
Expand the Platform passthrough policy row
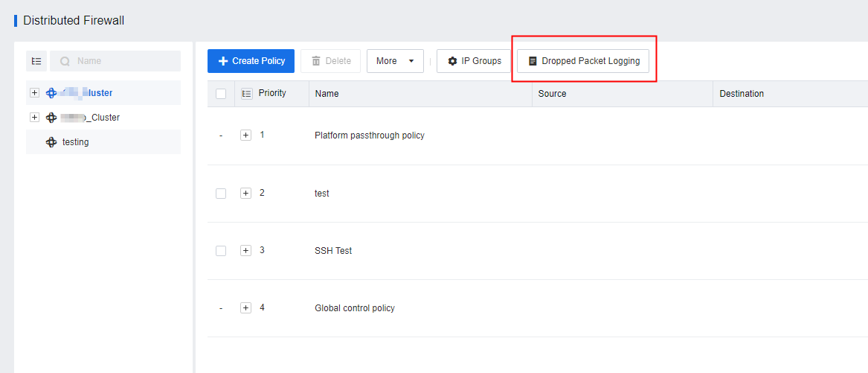tap(246, 136)
